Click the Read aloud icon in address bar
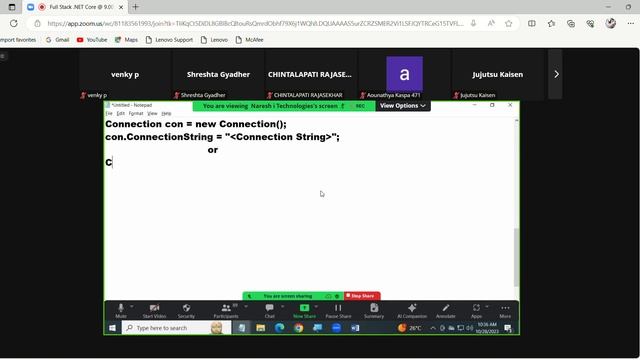This screenshot has width=640, height=360. (491, 24)
